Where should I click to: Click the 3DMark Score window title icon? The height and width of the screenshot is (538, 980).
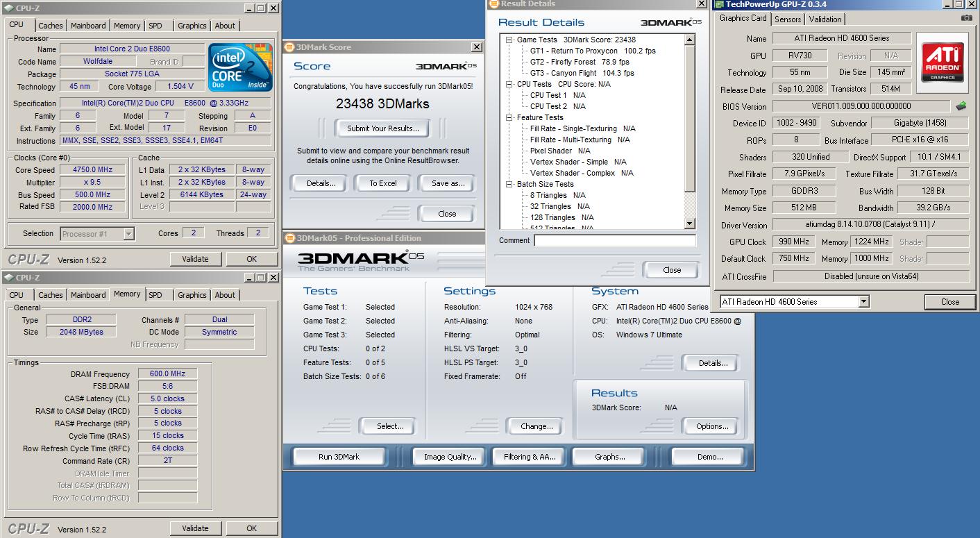(x=289, y=47)
